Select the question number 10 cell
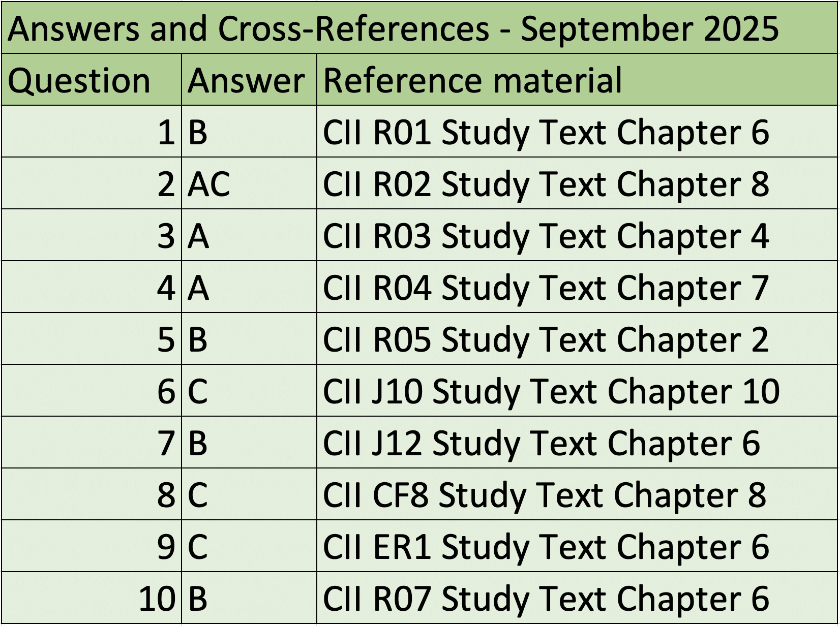840x626 pixels. click(92, 599)
